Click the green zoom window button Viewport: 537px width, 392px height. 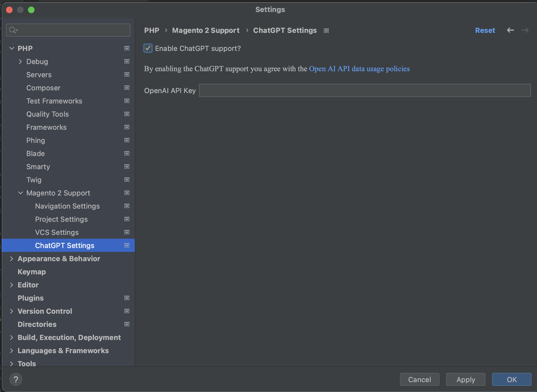(31, 10)
